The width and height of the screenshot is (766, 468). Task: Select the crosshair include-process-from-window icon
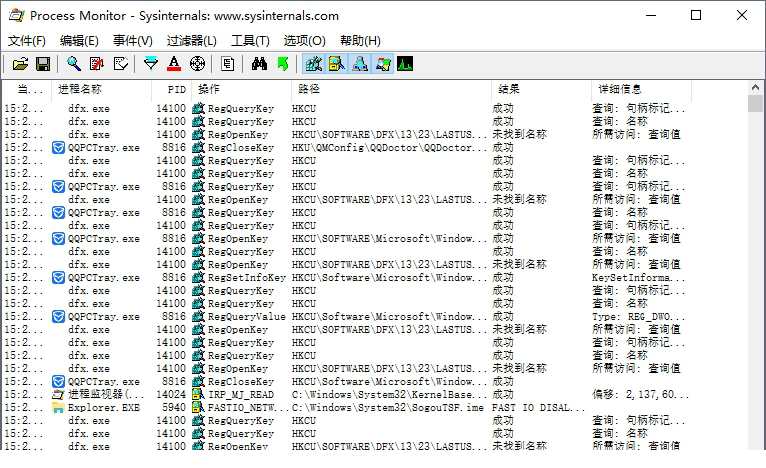[x=197, y=64]
